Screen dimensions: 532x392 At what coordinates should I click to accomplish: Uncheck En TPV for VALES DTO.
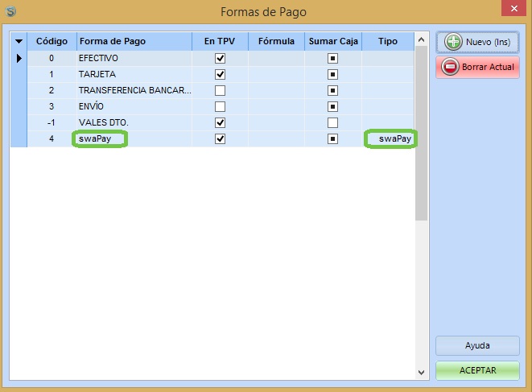(x=220, y=122)
